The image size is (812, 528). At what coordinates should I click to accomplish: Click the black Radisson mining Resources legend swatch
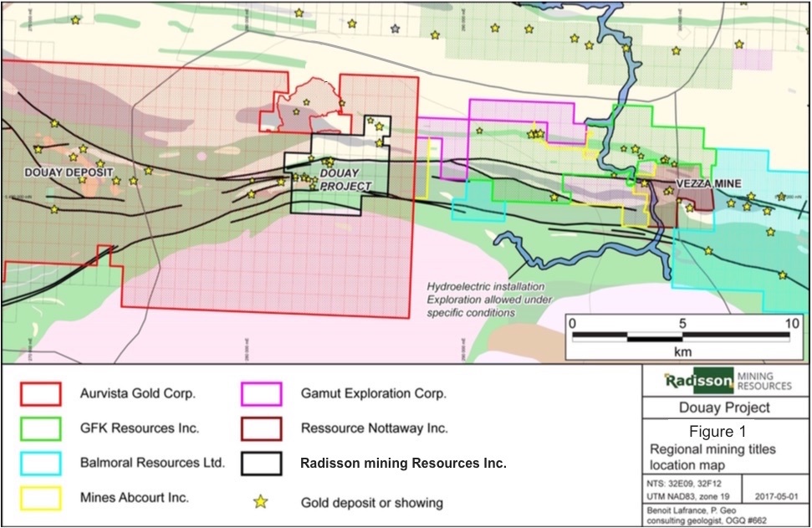[262, 464]
